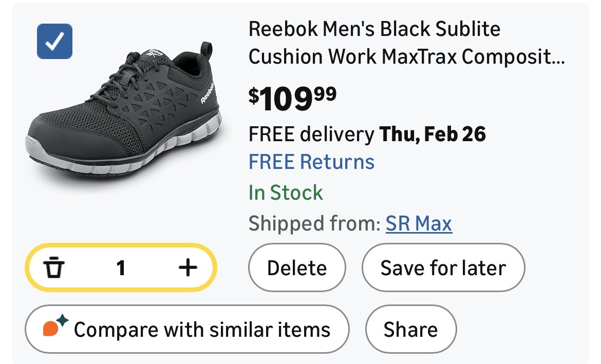Screen dimensions: 601x364
Task: Open the SR Max seller link
Action: point(419,224)
